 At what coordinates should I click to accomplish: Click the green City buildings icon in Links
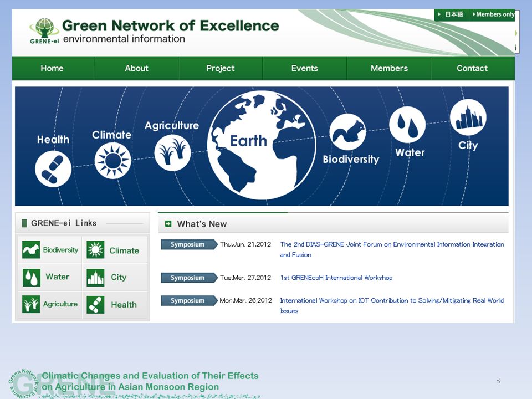coord(95,278)
